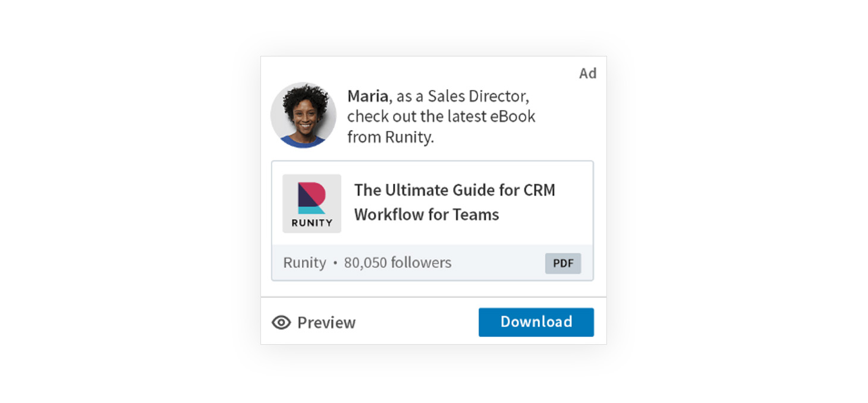Click Maria's profile photo
This screenshot has height=403, width=868.
tap(303, 115)
